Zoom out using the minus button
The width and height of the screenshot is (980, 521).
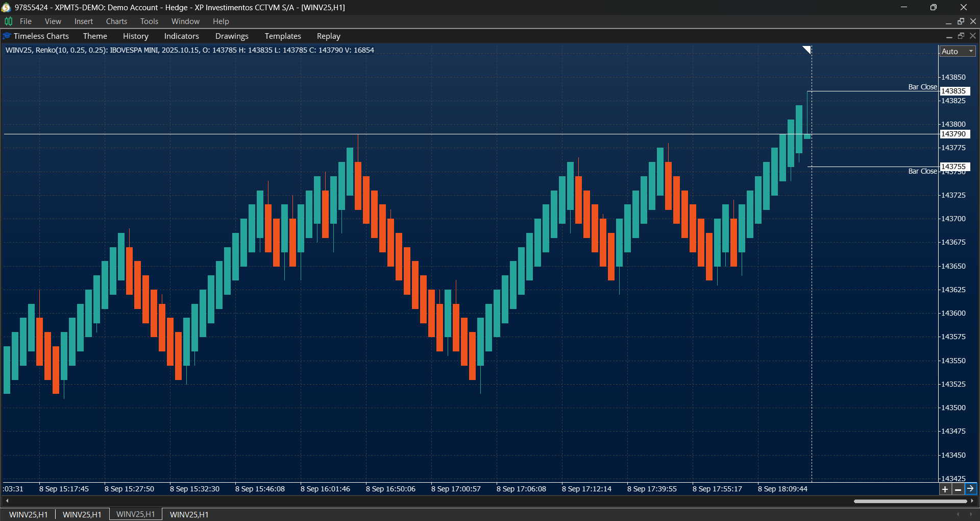pyautogui.click(x=958, y=489)
